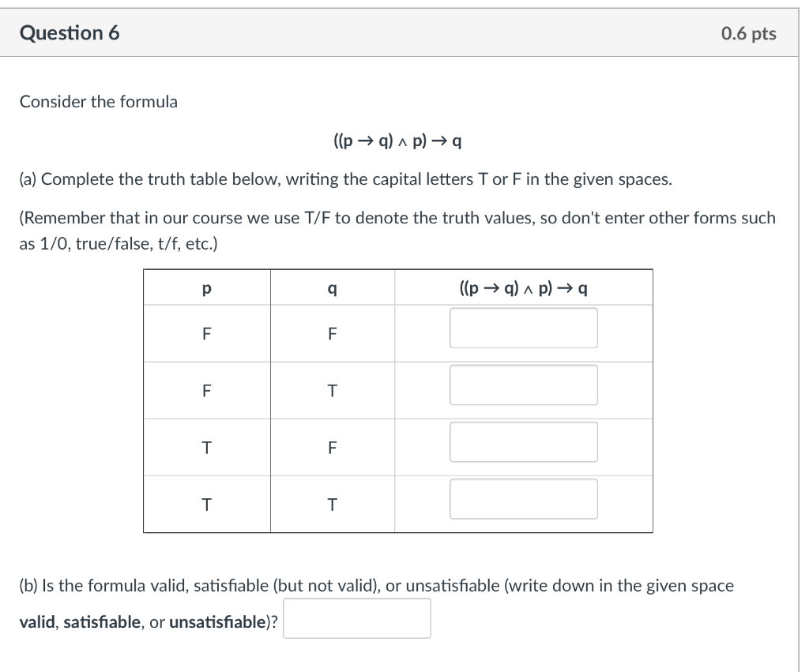809x672 pixels.
Task: Click the cell containing F in row one
Action: click(206, 332)
